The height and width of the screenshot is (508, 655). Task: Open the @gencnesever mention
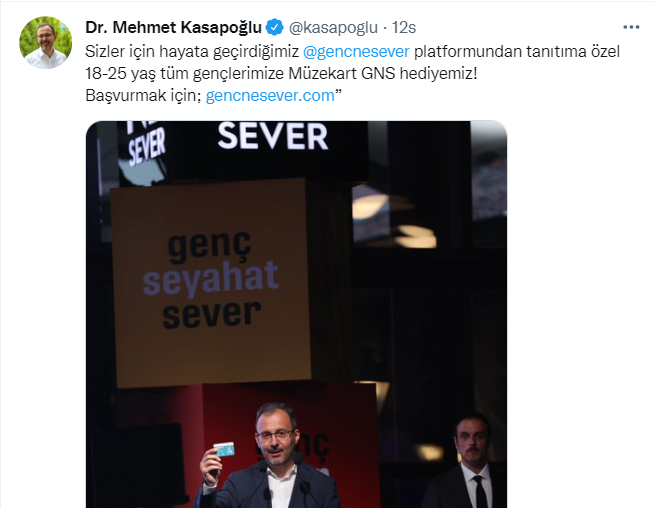tap(356, 52)
